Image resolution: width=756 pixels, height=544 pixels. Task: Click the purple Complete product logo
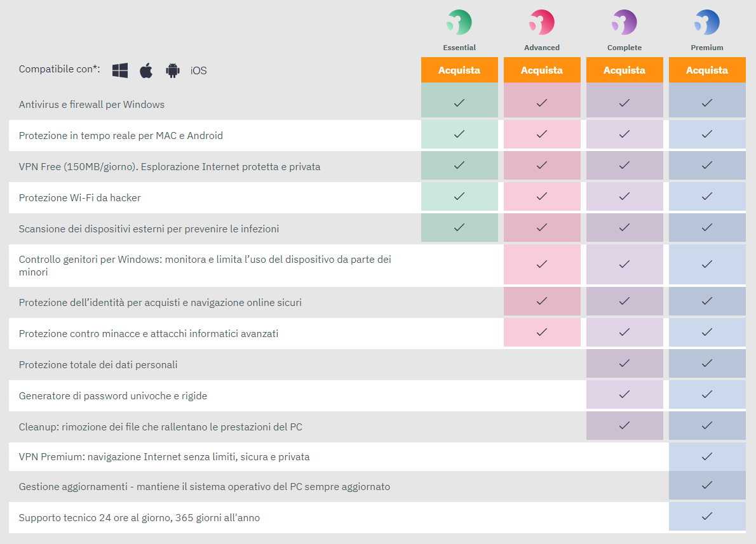(624, 22)
